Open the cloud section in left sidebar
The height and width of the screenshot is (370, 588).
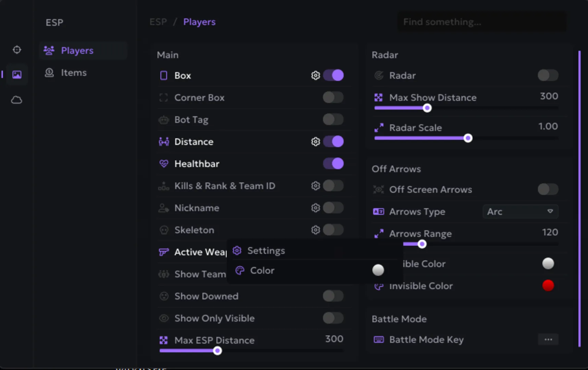point(17,100)
